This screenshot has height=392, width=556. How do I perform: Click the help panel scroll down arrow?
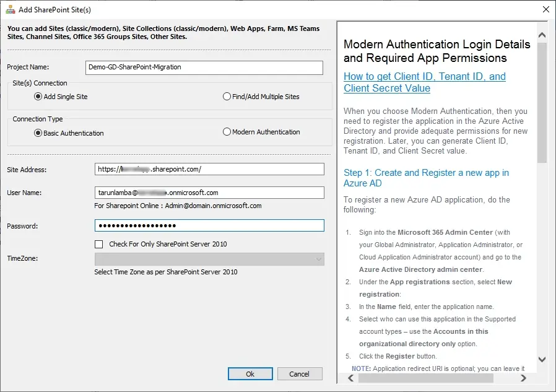pos(542,359)
